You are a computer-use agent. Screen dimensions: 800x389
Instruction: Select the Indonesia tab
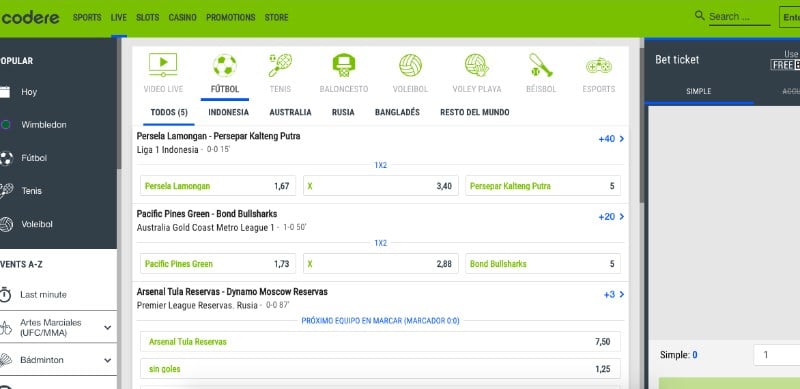(229, 112)
